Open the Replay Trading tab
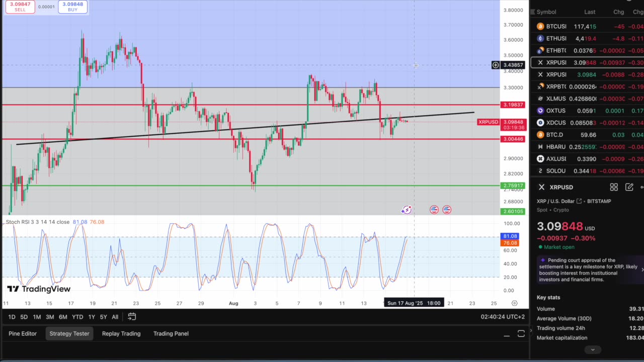644x362 pixels. coord(121,333)
